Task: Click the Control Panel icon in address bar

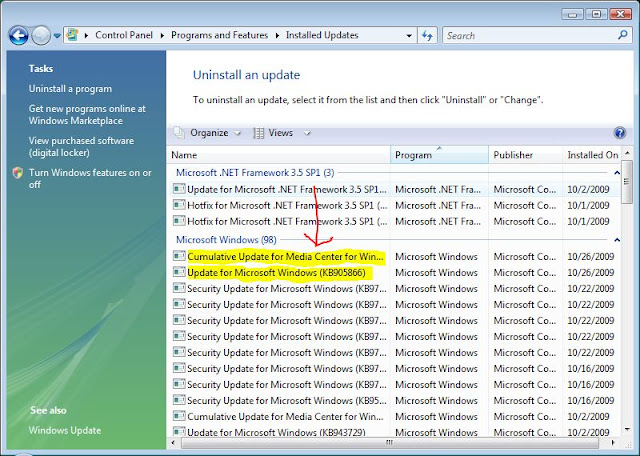Action: 72,35
